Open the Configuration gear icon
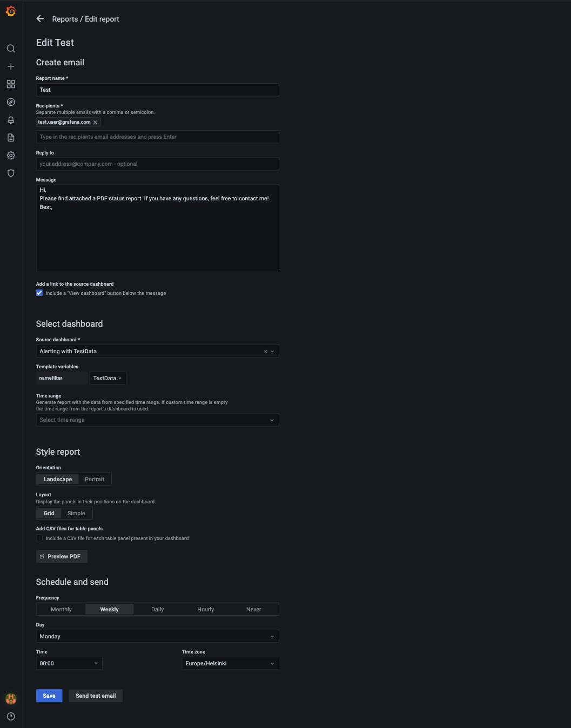571x728 pixels. pos(11,156)
